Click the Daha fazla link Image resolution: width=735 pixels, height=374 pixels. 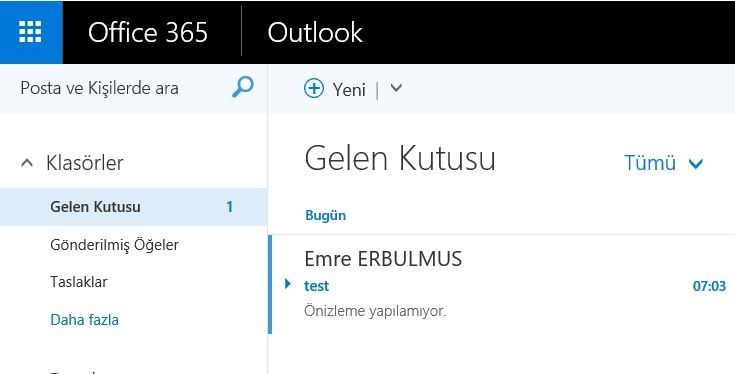point(84,320)
